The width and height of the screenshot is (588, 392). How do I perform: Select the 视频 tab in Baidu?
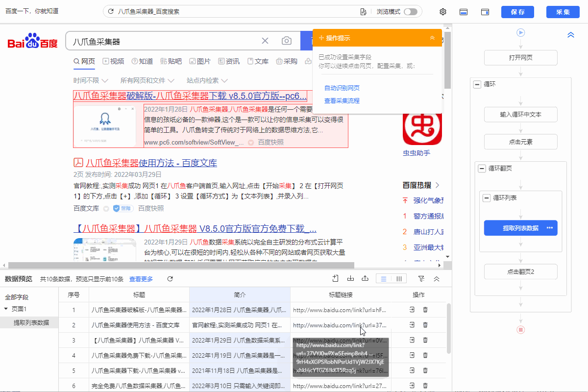113,61
